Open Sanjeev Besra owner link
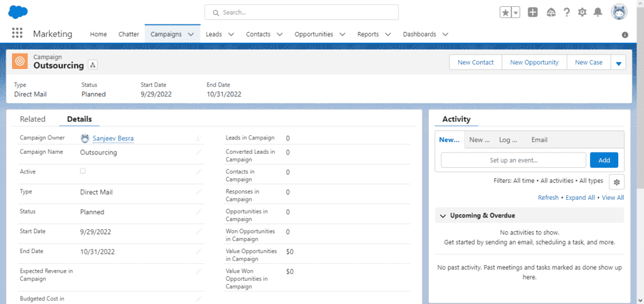 (x=113, y=139)
